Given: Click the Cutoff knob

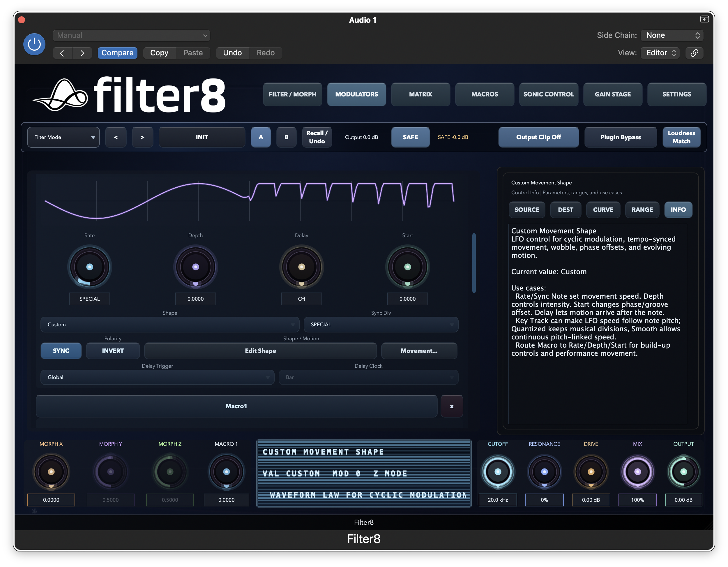Looking at the screenshot, I should (498, 472).
